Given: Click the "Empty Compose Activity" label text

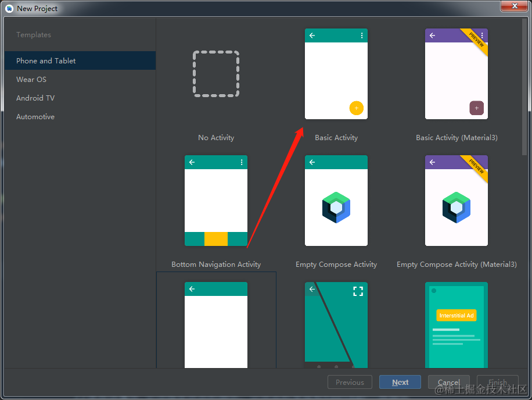Looking at the screenshot, I should [x=336, y=265].
